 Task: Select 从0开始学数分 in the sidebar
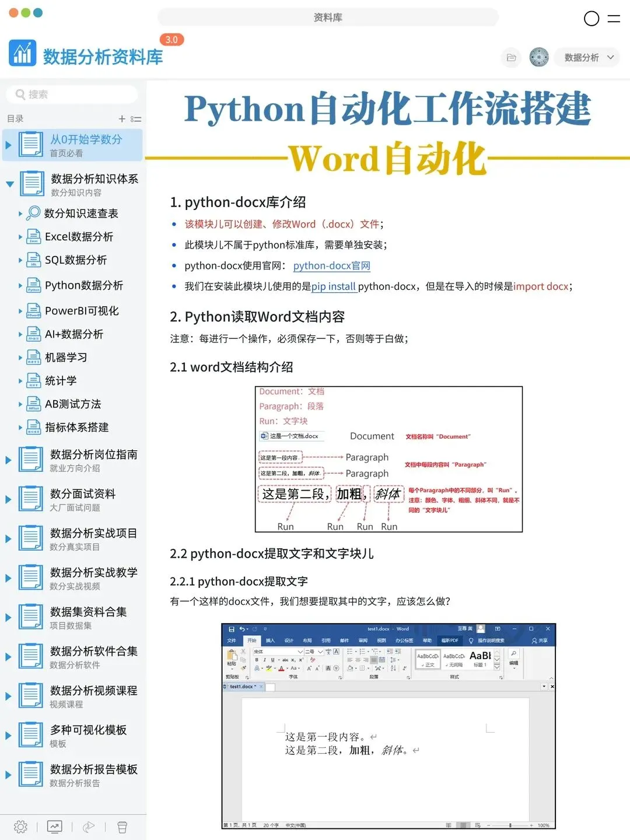73,145
